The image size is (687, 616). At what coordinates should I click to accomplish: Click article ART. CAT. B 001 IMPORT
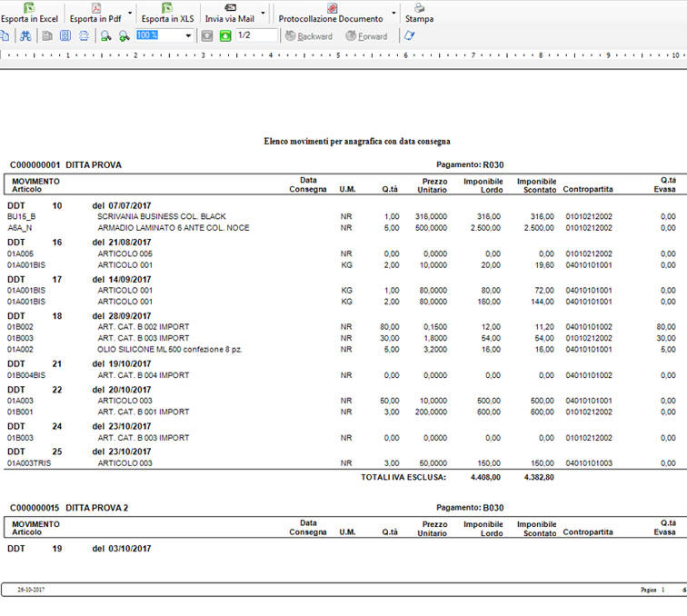click(x=144, y=412)
